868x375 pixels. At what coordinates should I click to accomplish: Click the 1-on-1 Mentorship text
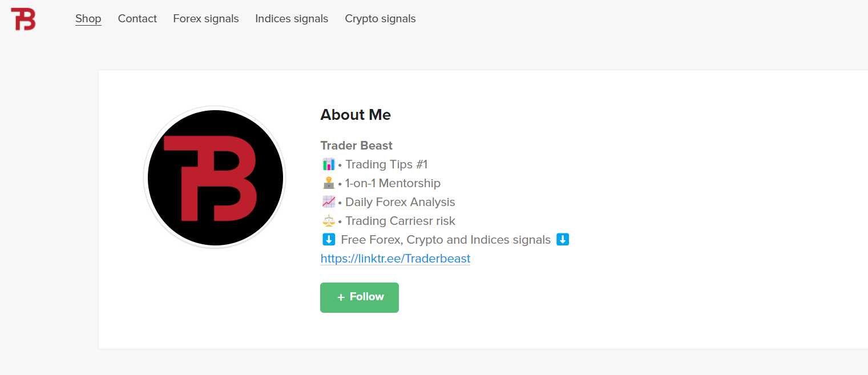(393, 183)
